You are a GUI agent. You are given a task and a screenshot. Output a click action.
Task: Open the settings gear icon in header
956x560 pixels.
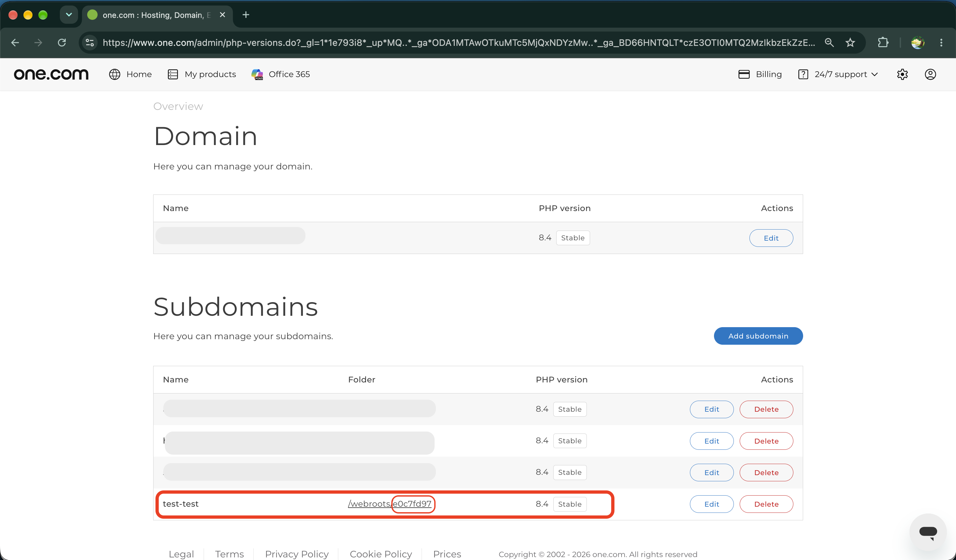[903, 74]
